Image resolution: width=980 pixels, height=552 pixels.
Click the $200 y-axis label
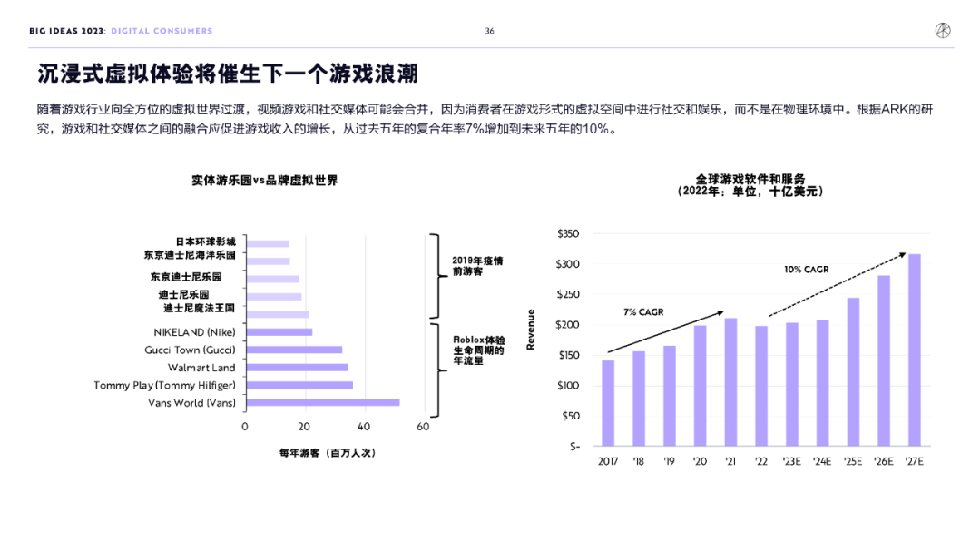pyautogui.click(x=568, y=324)
